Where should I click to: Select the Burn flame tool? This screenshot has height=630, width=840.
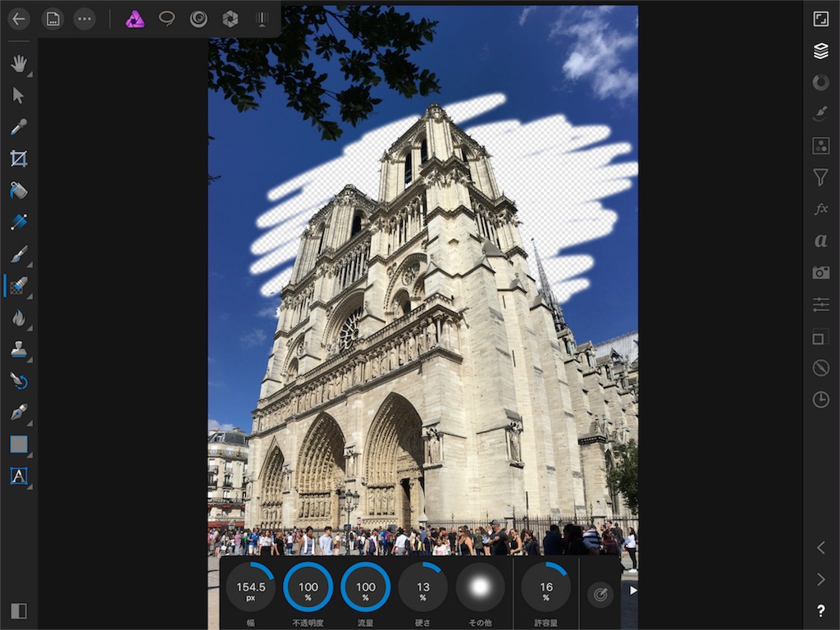[x=19, y=317]
